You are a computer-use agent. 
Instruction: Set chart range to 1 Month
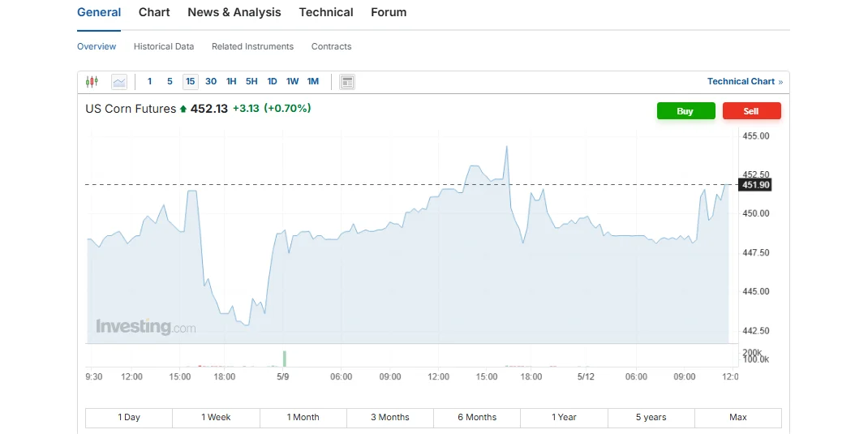pos(303,417)
